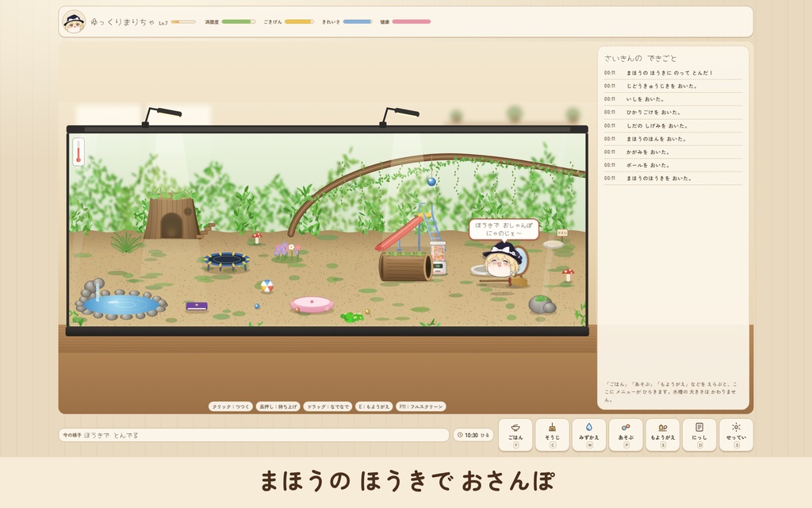Click the menu hint text mentioning 「ごはん」「あそぶ」
This screenshot has height=508, width=812.
[x=671, y=392]
